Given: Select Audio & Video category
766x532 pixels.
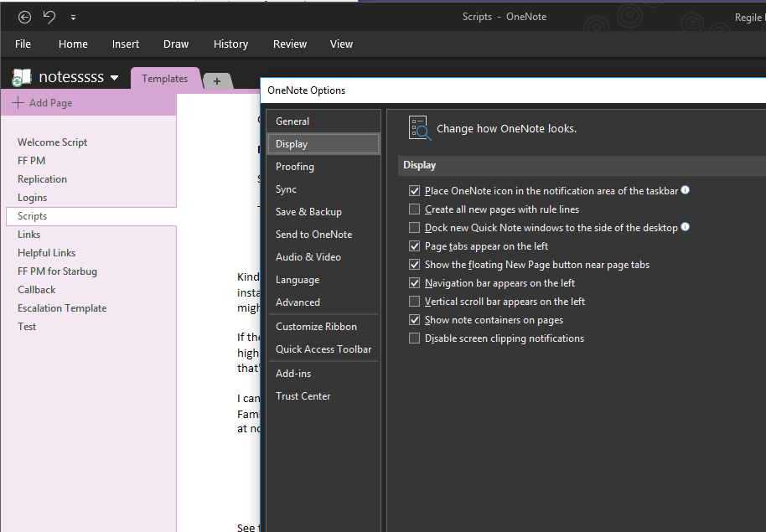Looking at the screenshot, I should click(323, 257).
